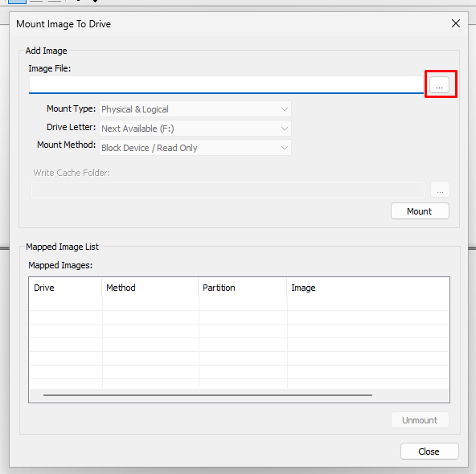The image size is (476, 474).
Task: Click the highlighted toolbar button above the dialog
Action: 17,2
